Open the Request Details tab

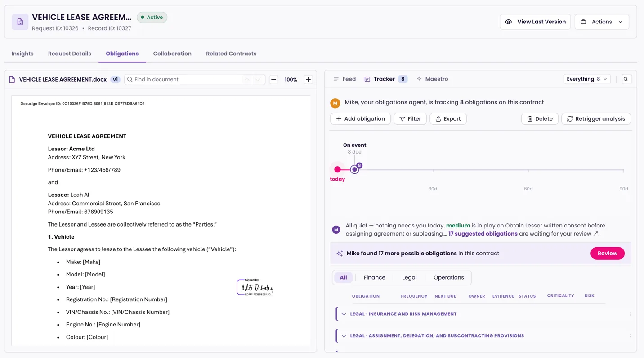(70, 54)
